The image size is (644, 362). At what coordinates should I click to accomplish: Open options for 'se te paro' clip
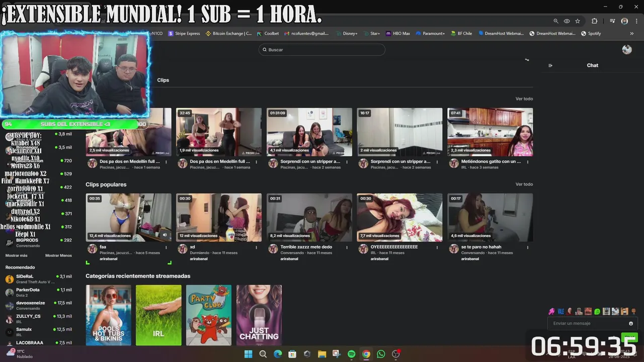[x=527, y=247]
